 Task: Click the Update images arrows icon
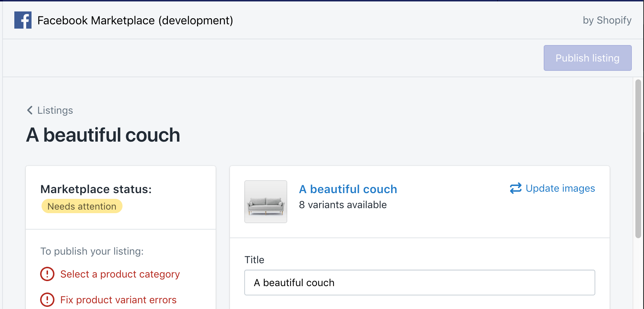point(515,188)
